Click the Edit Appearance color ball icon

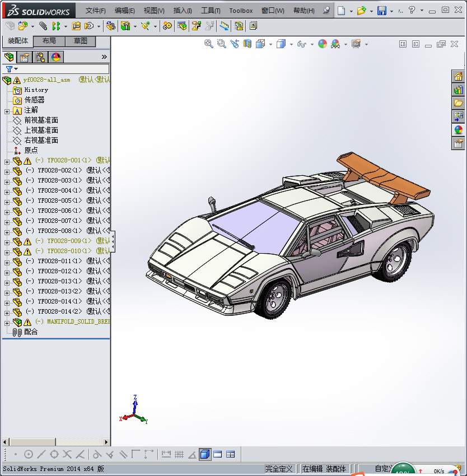point(322,44)
